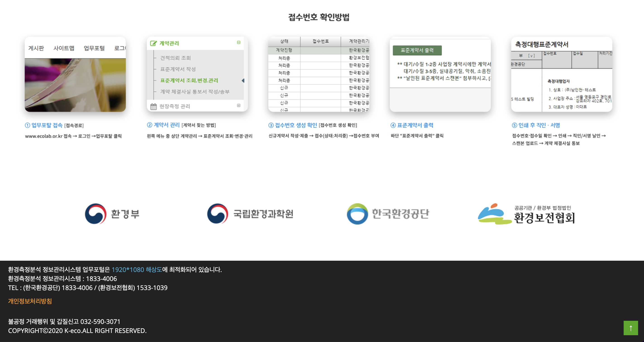The height and width of the screenshot is (342, 644).
Task: Open the 환경보전협회 logo link
Action: point(526,214)
